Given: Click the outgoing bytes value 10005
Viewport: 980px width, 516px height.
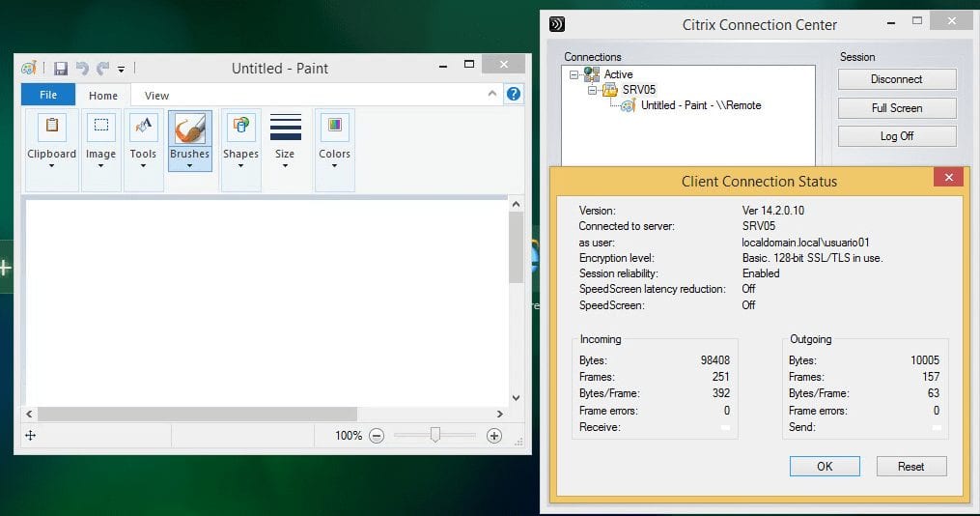Looking at the screenshot, I should pyautogui.click(x=924, y=360).
